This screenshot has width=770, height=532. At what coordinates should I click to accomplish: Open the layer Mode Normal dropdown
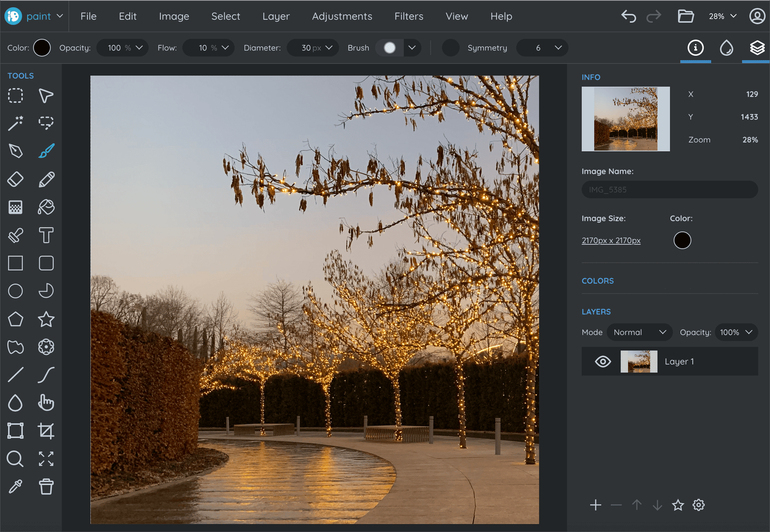pyautogui.click(x=639, y=332)
